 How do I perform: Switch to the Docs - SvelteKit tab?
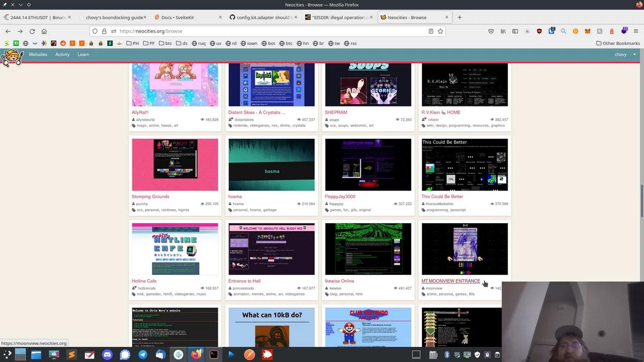pos(177,17)
